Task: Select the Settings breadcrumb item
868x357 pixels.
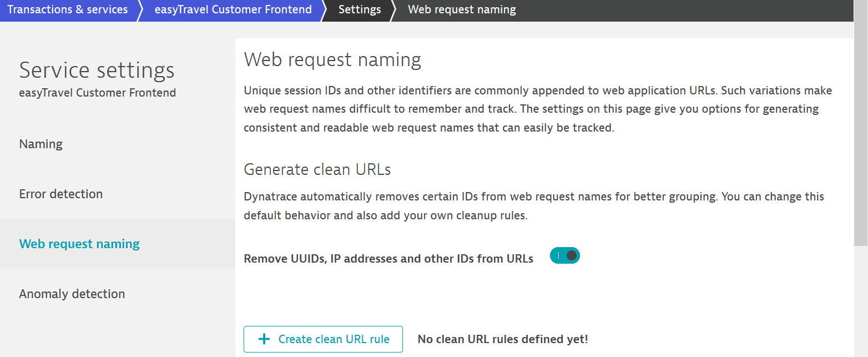Action: [360, 10]
